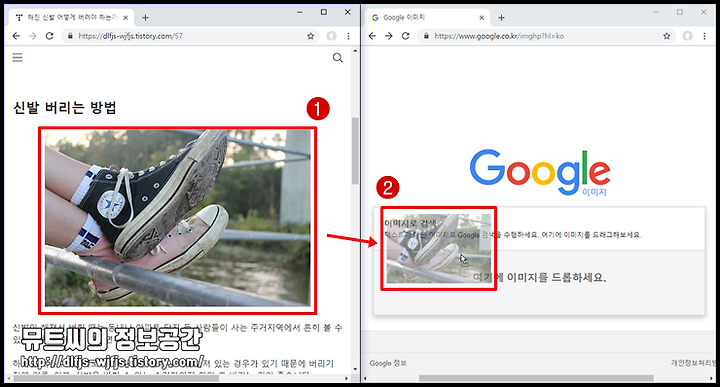
Task: Bookmark the tistory page with star icon
Action: [x=310, y=36]
